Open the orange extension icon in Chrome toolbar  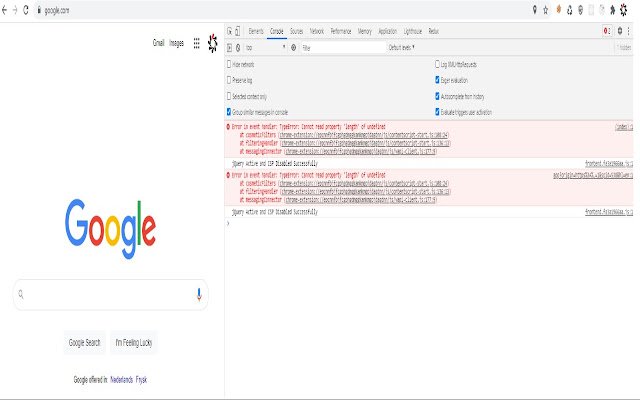pos(559,10)
